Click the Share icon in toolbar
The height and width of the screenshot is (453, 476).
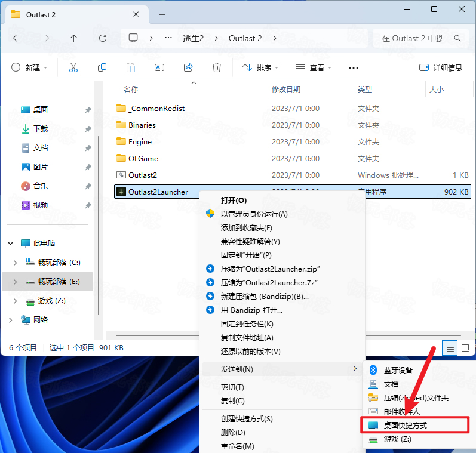point(188,67)
